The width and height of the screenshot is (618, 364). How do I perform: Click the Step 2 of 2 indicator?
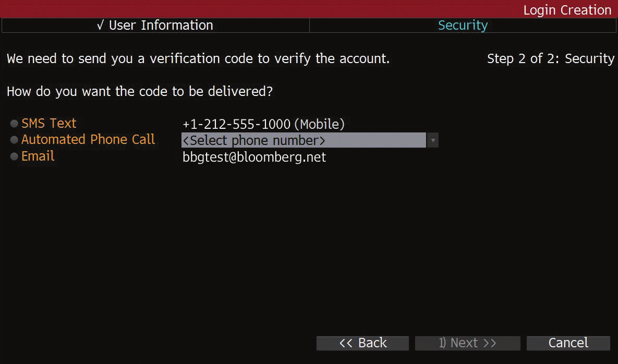[x=550, y=59]
